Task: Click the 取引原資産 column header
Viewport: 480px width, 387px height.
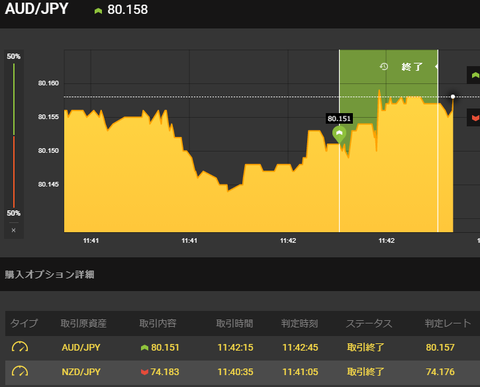Action: 84,323
